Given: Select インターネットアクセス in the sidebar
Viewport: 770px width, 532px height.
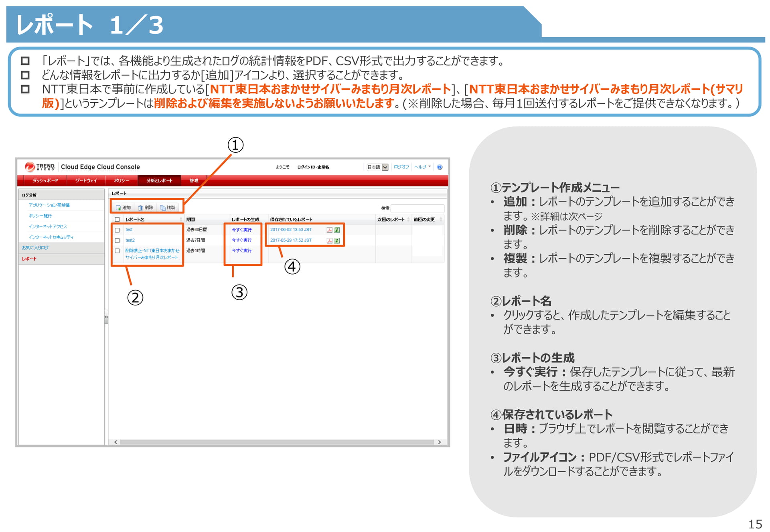Looking at the screenshot, I should (x=48, y=227).
